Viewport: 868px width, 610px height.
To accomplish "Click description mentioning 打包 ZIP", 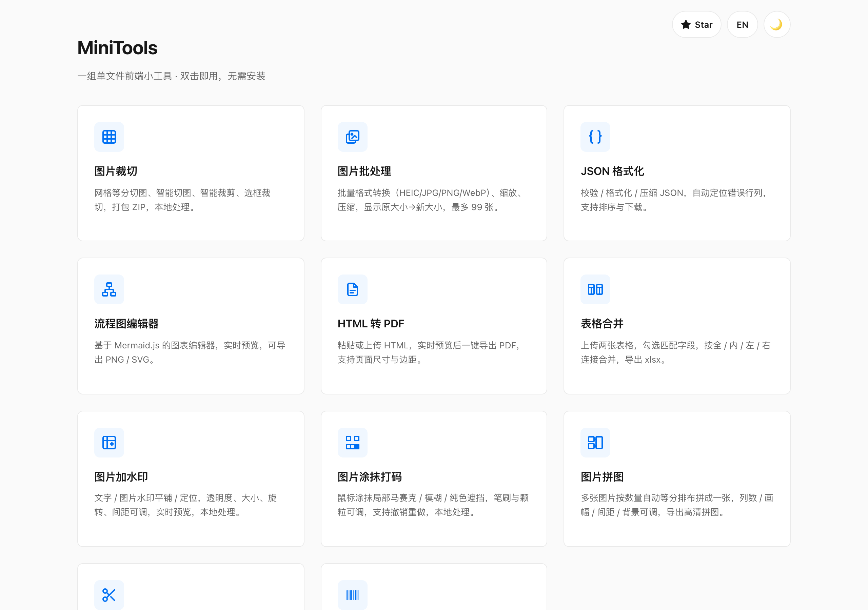I will click(x=183, y=200).
